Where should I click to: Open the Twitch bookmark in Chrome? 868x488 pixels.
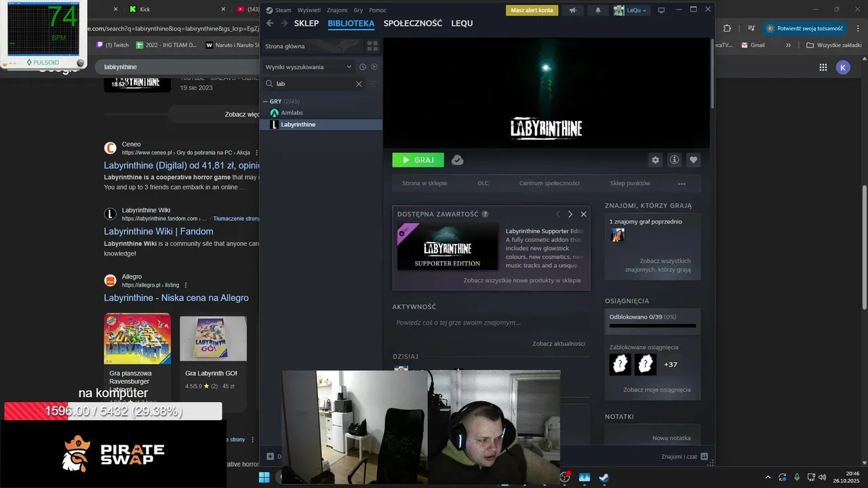tap(113, 45)
